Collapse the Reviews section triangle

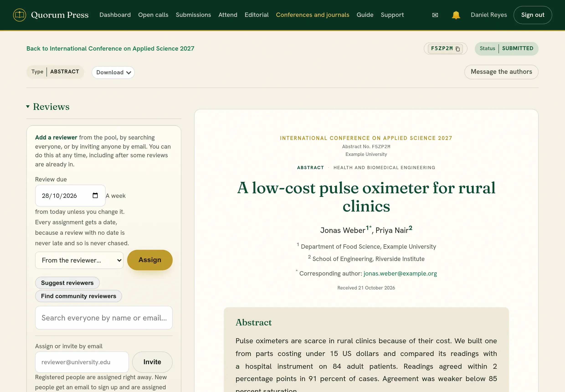[28, 107]
